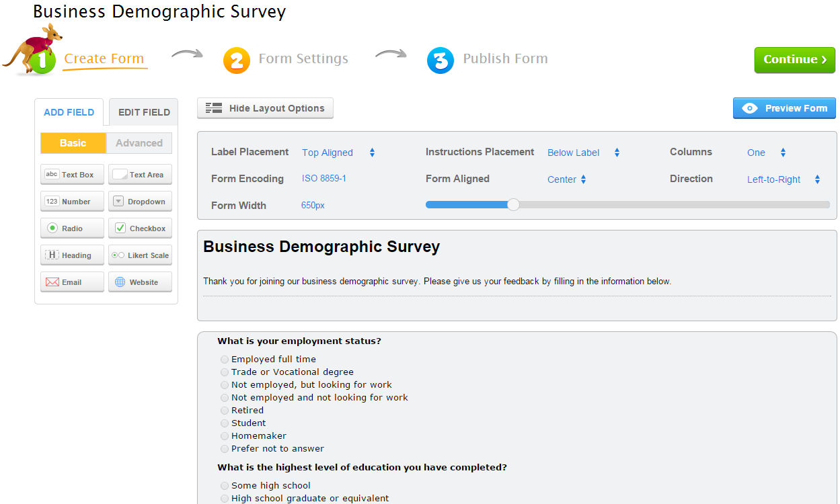Add a Text Area field
This screenshot has height=504, width=840.
point(140,175)
